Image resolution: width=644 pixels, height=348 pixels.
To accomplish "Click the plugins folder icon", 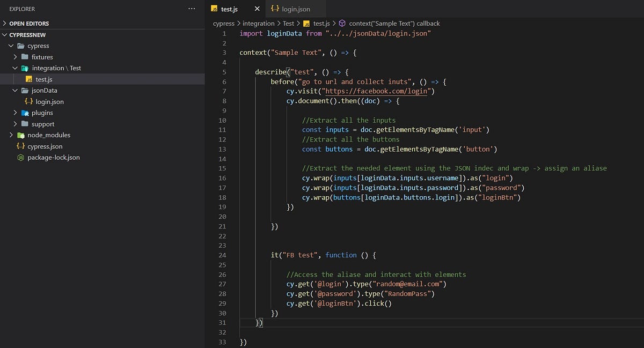I will tap(25, 113).
